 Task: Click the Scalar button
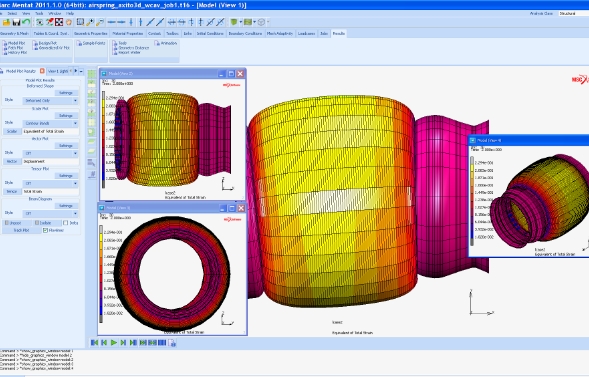coord(12,131)
